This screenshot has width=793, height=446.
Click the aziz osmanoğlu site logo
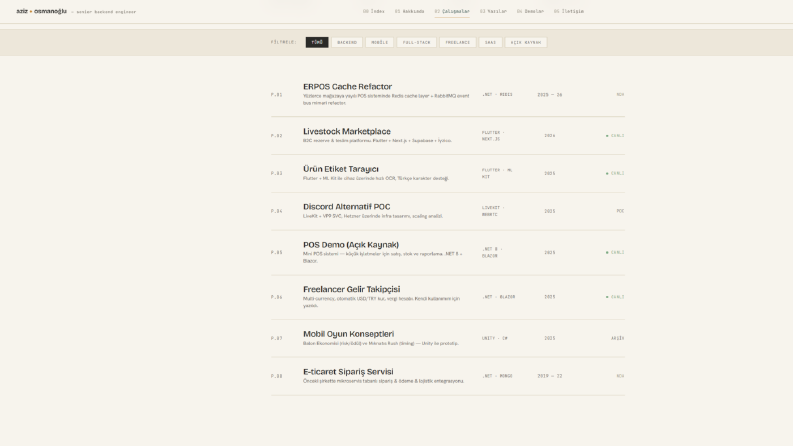pyautogui.click(x=41, y=11)
